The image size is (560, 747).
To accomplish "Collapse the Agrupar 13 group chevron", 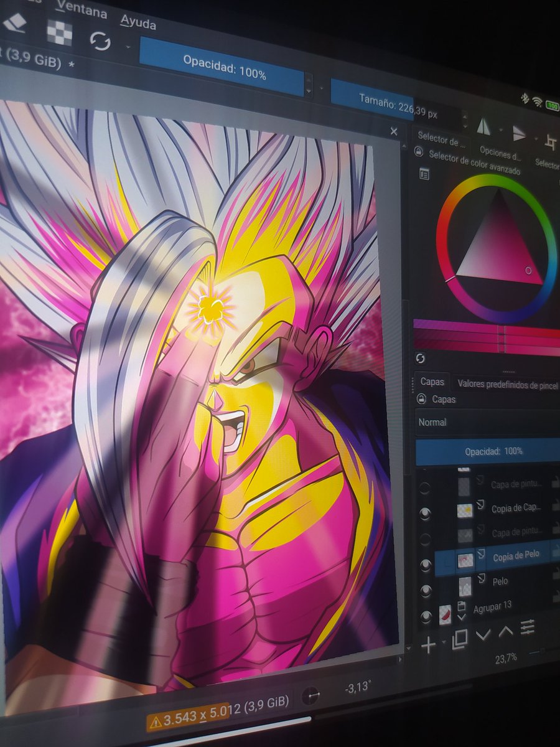I will tap(462, 617).
